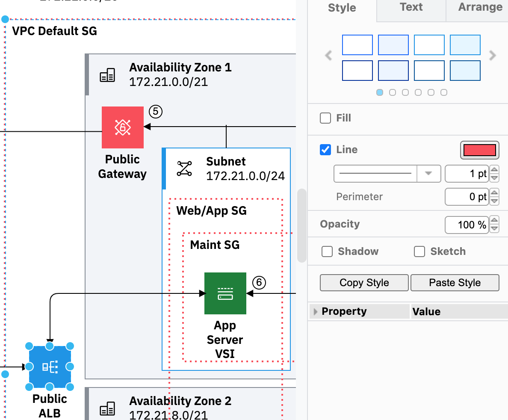Increase Perimeter value with up stepper
The width and height of the screenshot is (508, 420).
pos(494,192)
